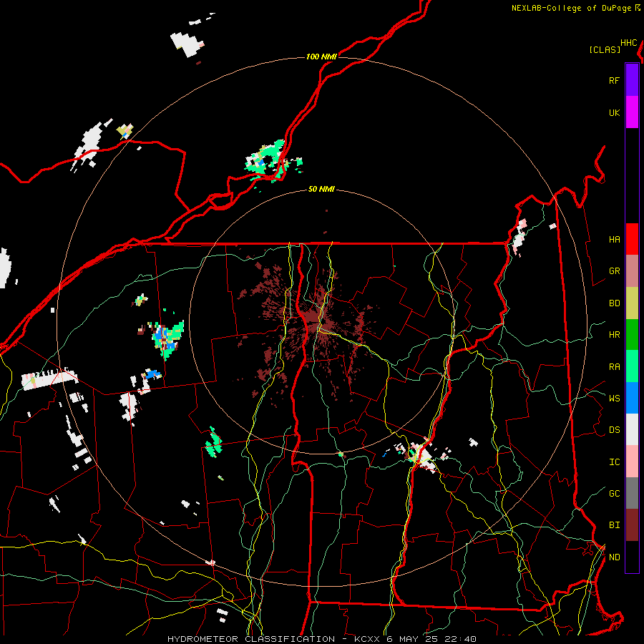Click the KCXX radar site identifier
This screenshot has height=644, width=644.
pos(367,639)
